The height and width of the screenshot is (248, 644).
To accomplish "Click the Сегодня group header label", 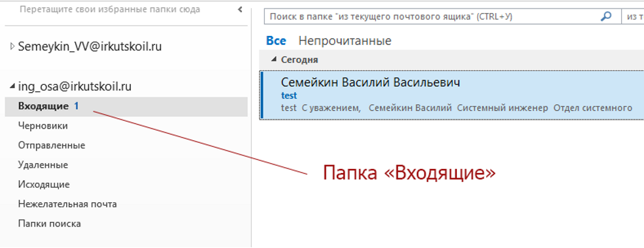I will pyautogui.click(x=299, y=60).
